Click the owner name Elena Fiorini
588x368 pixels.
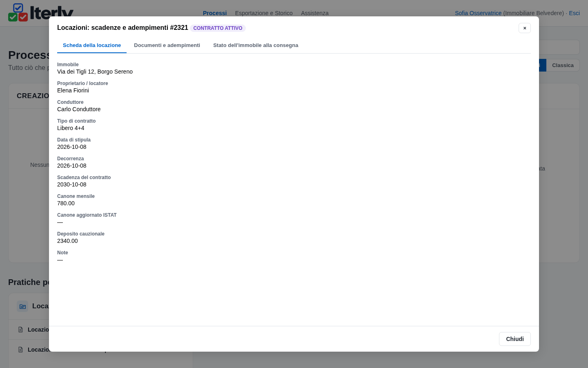coord(73,90)
